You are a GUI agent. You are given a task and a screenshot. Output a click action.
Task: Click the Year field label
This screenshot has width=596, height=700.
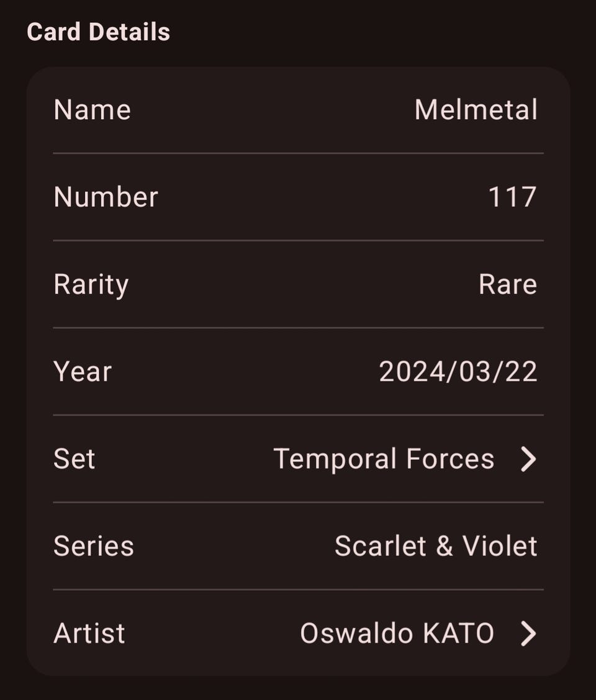point(83,372)
